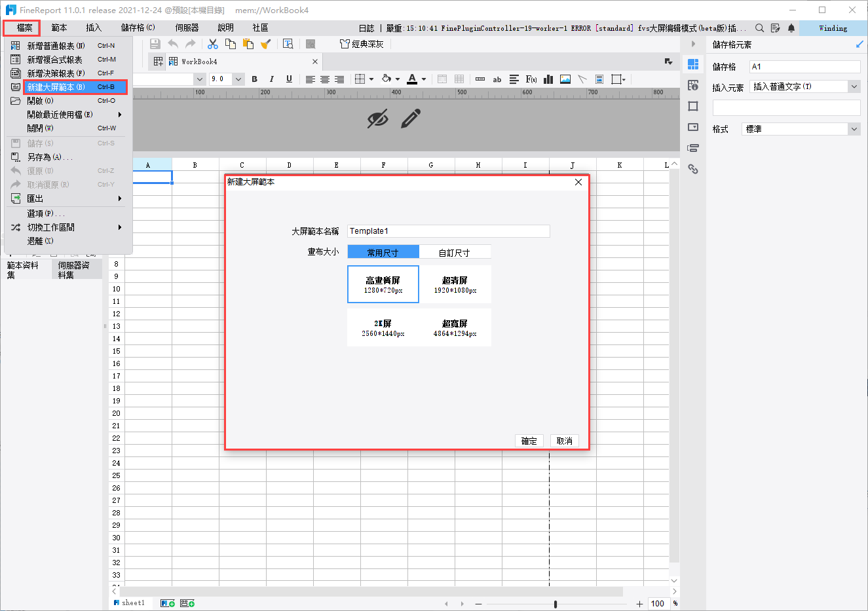
Task: Open the 伺服器 menu
Action: pos(187,28)
